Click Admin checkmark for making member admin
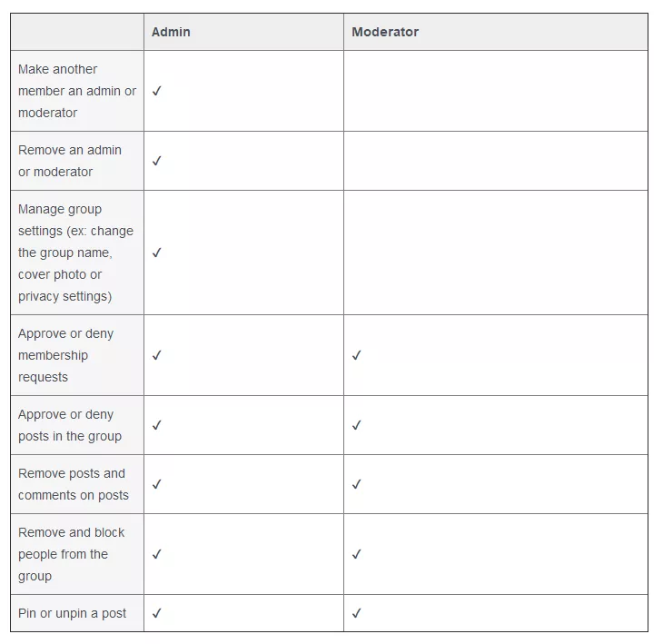 [x=157, y=91]
